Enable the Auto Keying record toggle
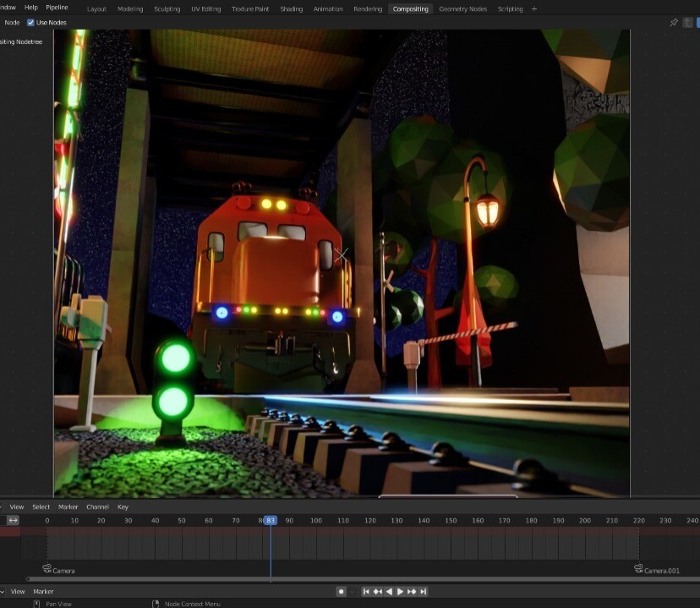The height and width of the screenshot is (608, 700). pyautogui.click(x=342, y=591)
